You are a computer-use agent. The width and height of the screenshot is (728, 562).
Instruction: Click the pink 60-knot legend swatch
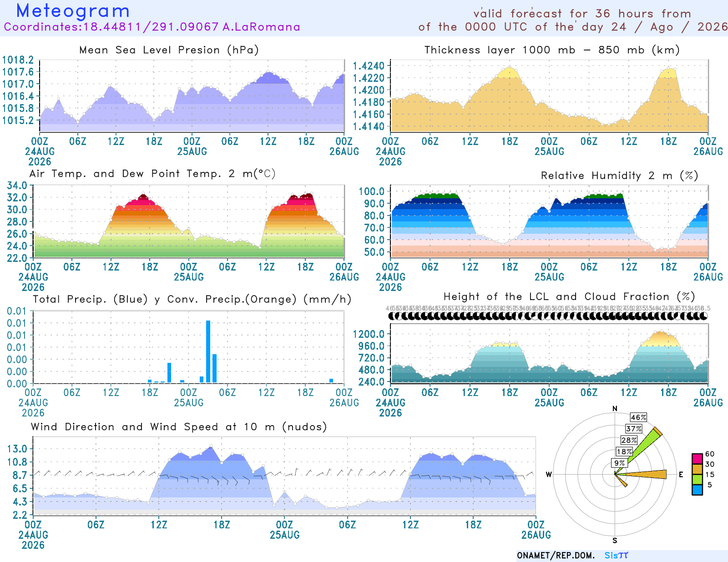pos(697,458)
